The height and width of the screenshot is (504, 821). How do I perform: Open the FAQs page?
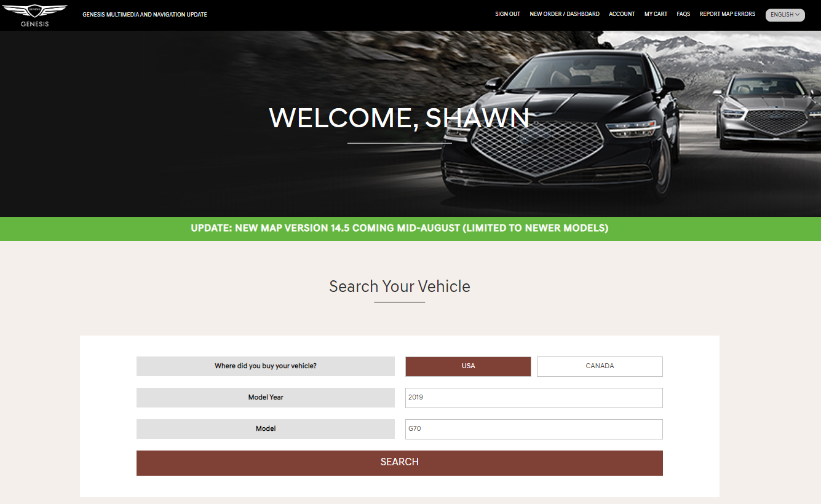pos(683,14)
